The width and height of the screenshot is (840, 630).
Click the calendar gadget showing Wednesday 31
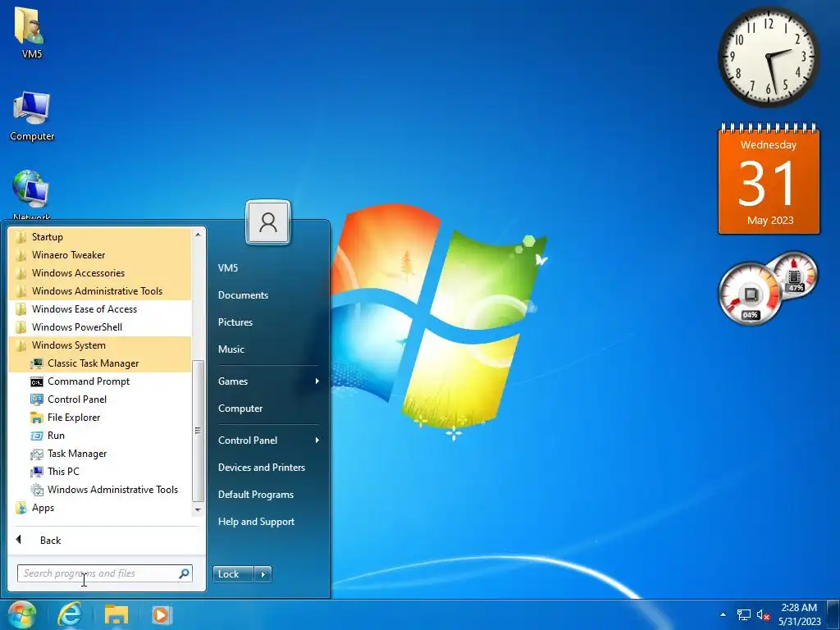(769, 179)
